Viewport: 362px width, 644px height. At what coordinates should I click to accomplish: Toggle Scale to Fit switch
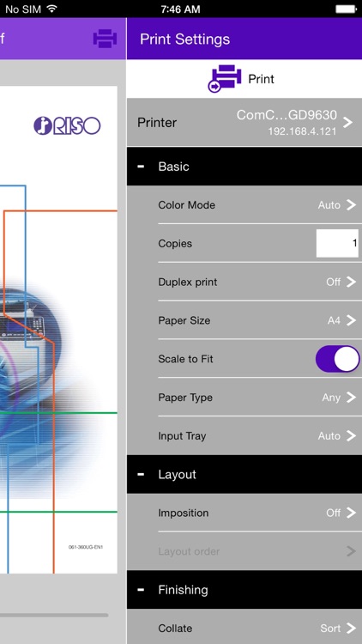click(338, 359)
